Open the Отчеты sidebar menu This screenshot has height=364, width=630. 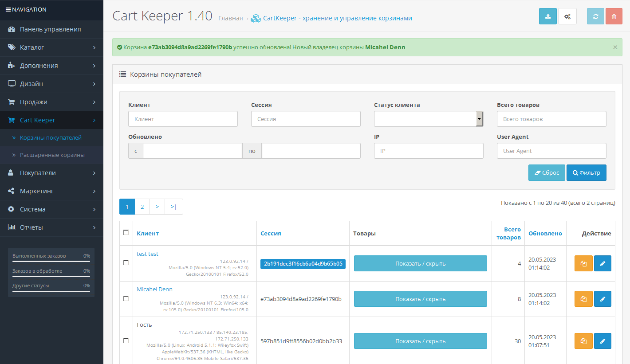click(51, 227)
